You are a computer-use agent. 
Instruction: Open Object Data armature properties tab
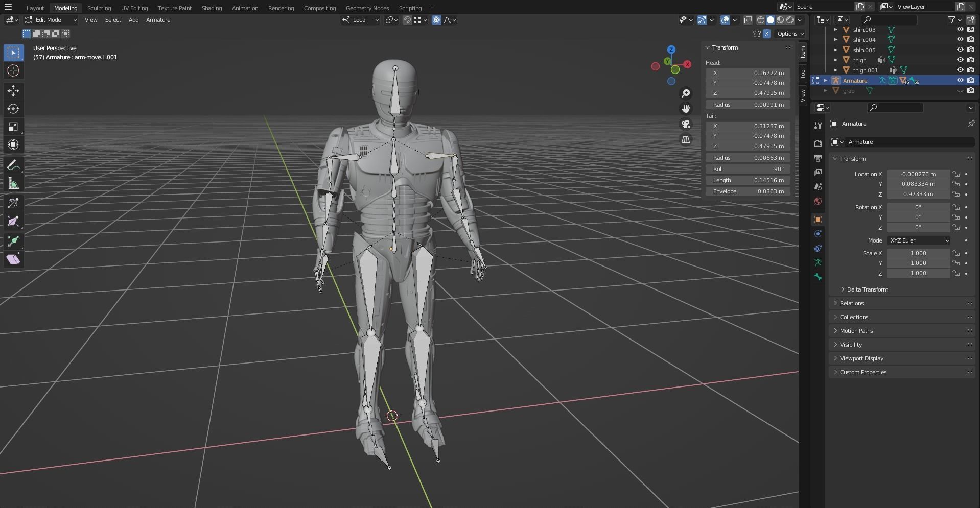point(818,262)
